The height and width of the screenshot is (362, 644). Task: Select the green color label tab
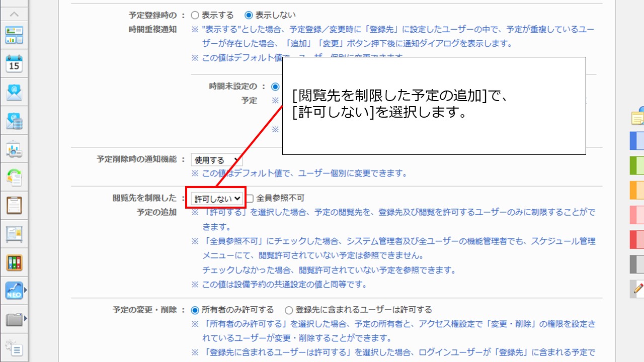[x=637, y=165]
